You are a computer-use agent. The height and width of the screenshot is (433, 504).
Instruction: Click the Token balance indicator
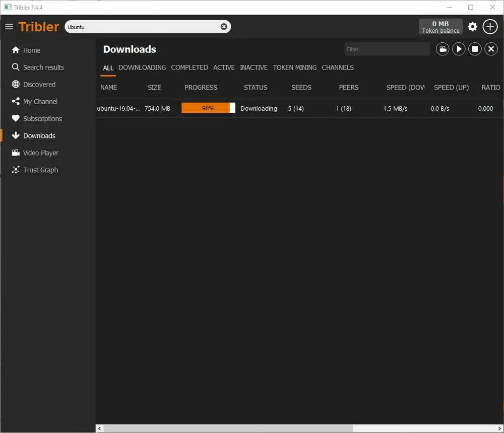pyautogui.click(x=440, y=27)
